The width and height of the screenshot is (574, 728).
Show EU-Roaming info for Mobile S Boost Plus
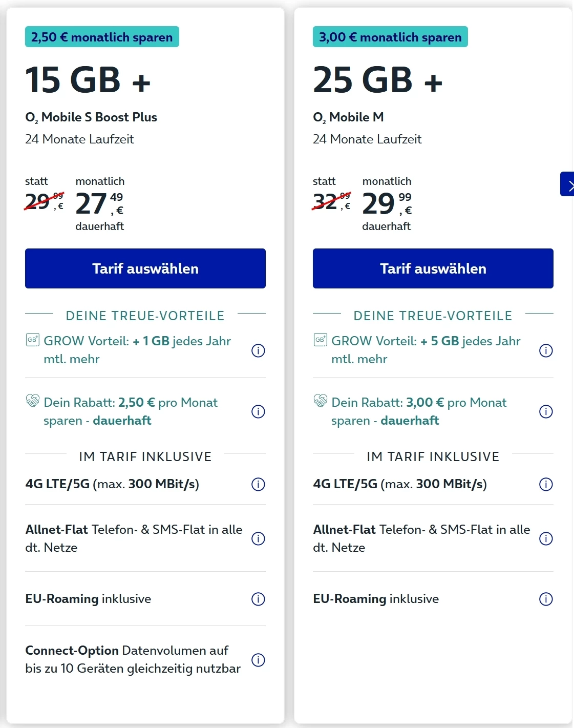[x=258, y=599]
